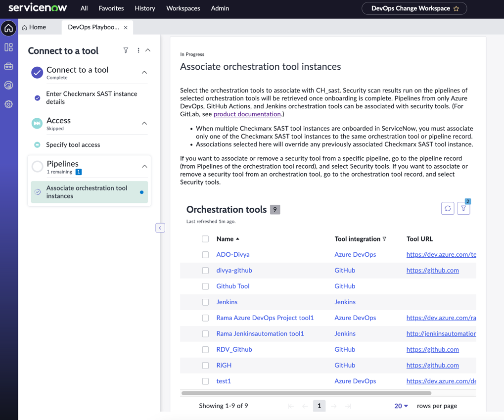
Task: Open the Workspaces menu
Action: tap(183, 8)
